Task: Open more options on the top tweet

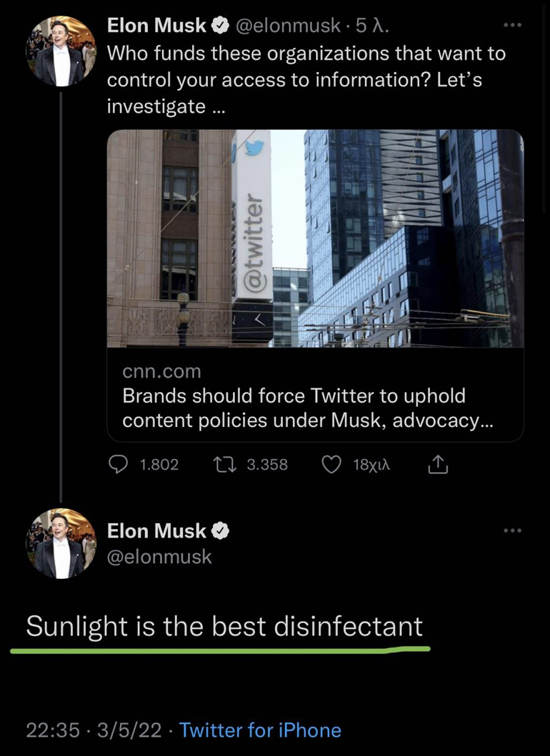Action: (512, 26)
